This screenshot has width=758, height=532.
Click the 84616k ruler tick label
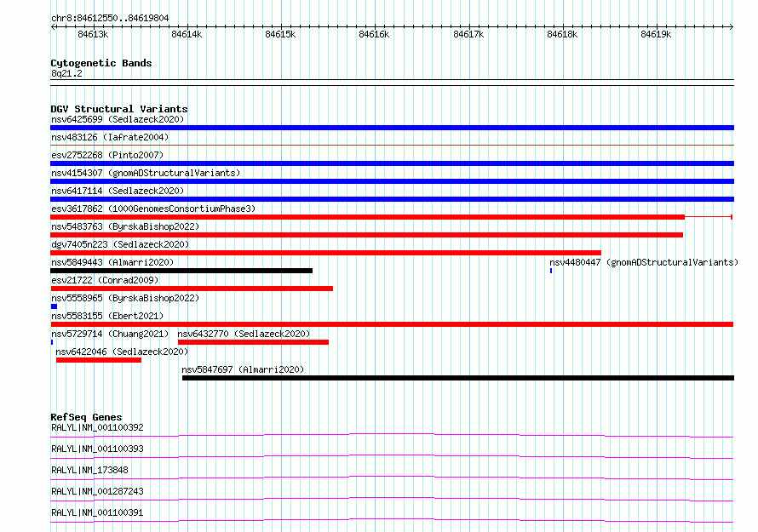click(x=374, y=34)
